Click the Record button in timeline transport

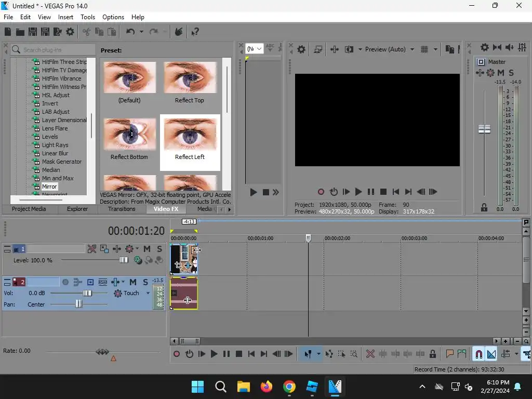(177, 354)
